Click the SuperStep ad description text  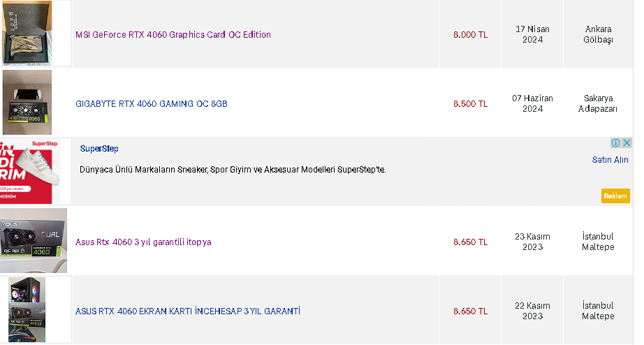pyautogui.click(x=233, y=170)
